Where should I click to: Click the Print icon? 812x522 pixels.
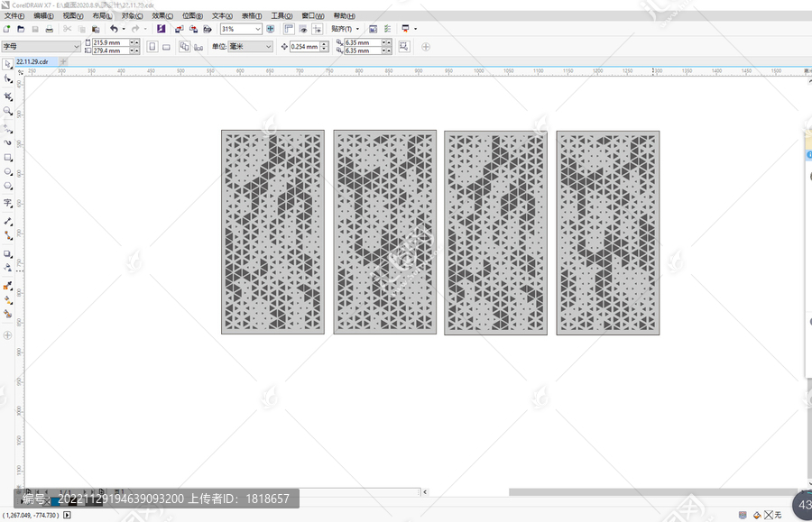point(50,29)
